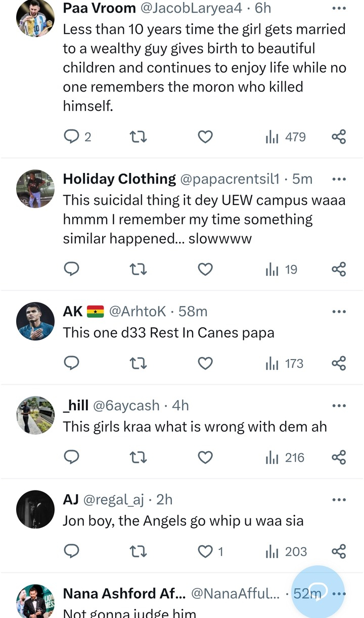Open Paa Vroom's profile avatar

(35, 18)
